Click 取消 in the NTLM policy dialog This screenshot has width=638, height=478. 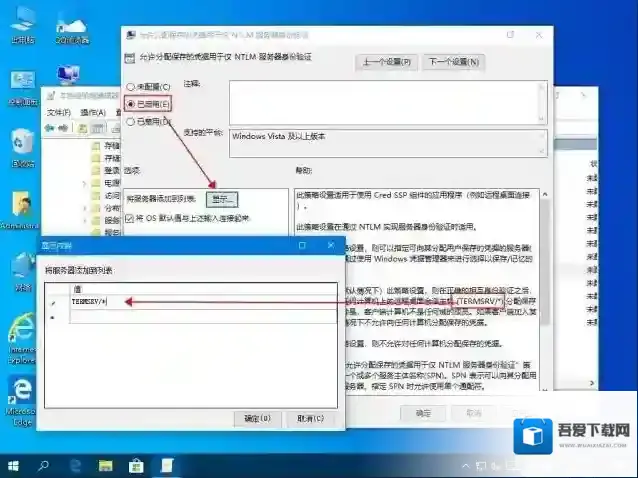tap(474, 413)
